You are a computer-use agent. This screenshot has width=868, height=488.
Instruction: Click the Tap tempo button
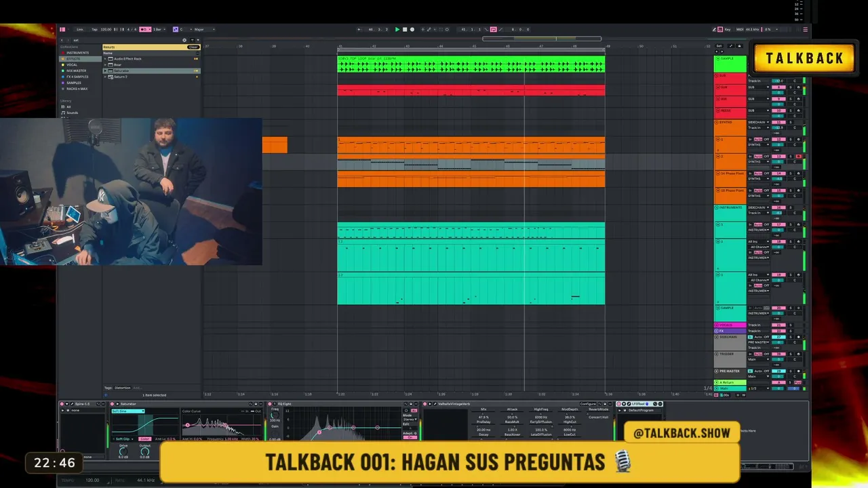pos(95,29)
